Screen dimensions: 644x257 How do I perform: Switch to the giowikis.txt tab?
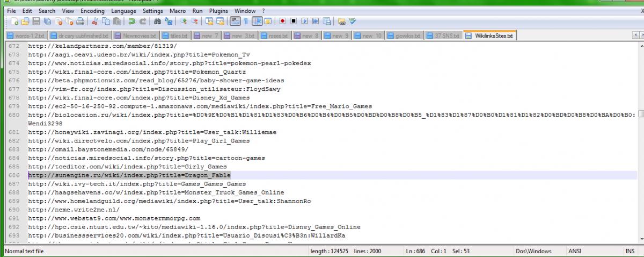(x=405, y=36)
